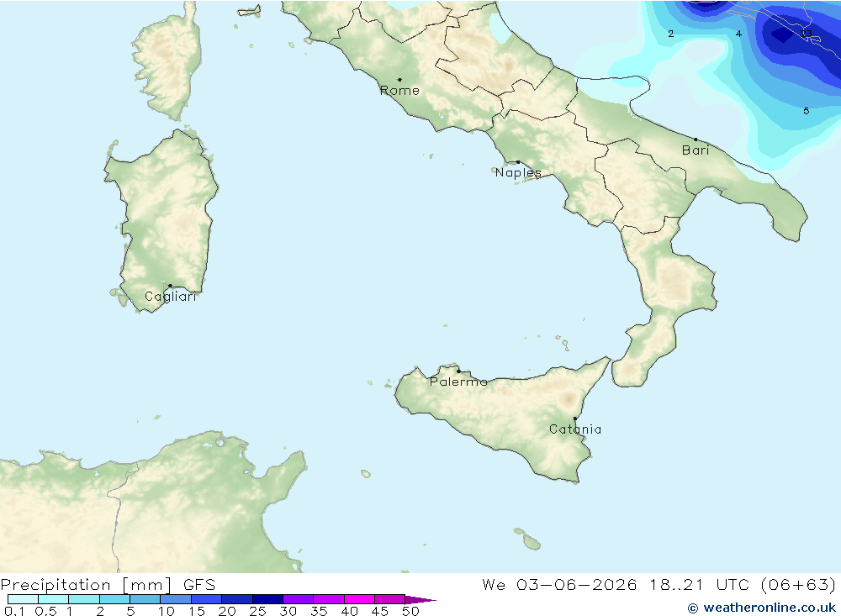Click the Bari city label
This screenshot has height=616, width=841.
[x=696, y=150]
